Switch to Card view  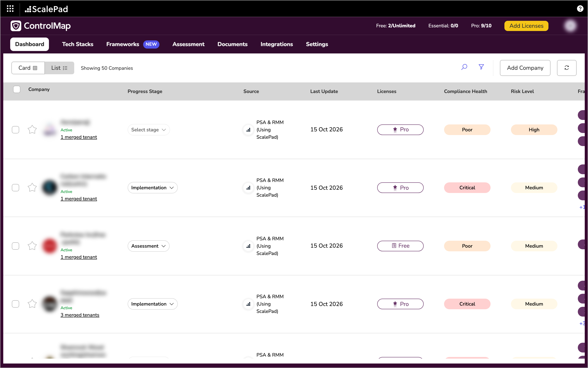[x=28, y=68]
